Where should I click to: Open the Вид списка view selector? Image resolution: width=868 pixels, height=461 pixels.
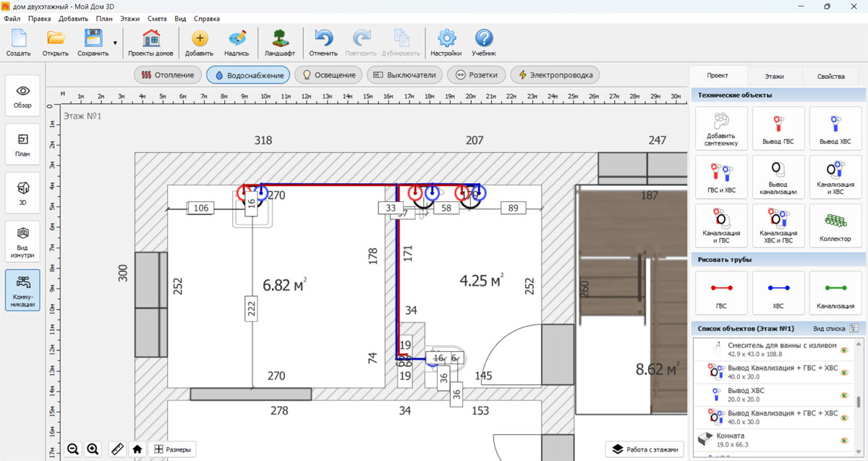[x=854, y=328]
